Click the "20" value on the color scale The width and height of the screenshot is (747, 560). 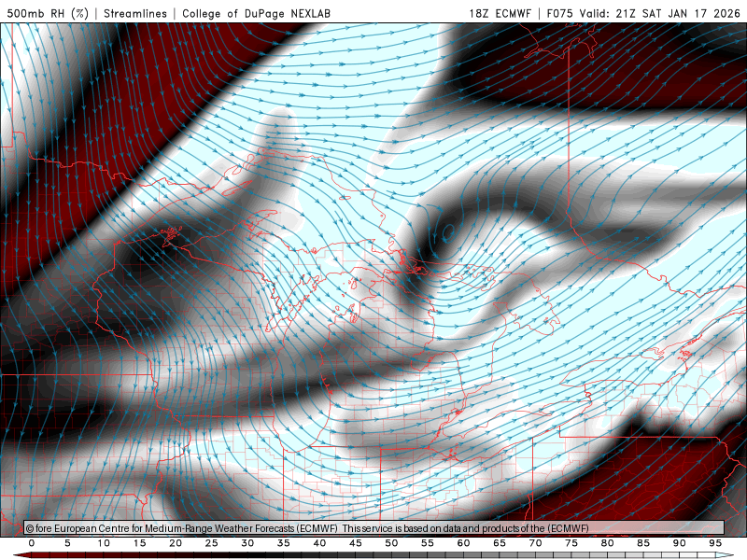coord(176,543)
